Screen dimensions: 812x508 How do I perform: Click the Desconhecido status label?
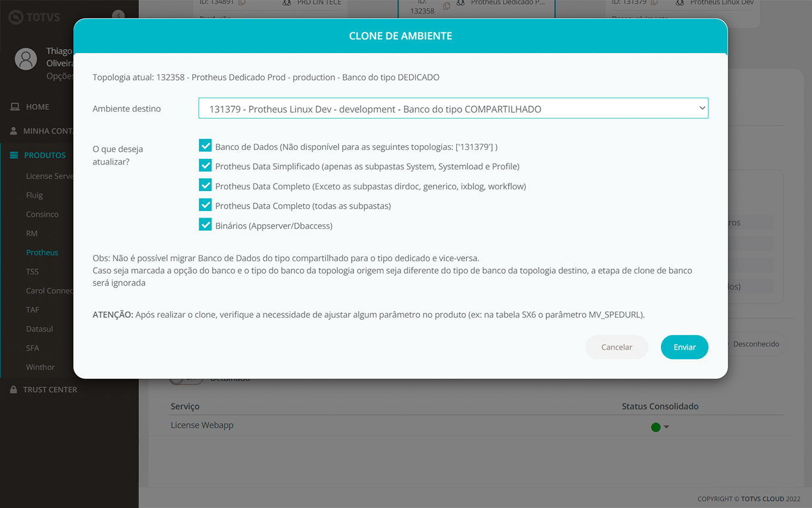[756, 344]
